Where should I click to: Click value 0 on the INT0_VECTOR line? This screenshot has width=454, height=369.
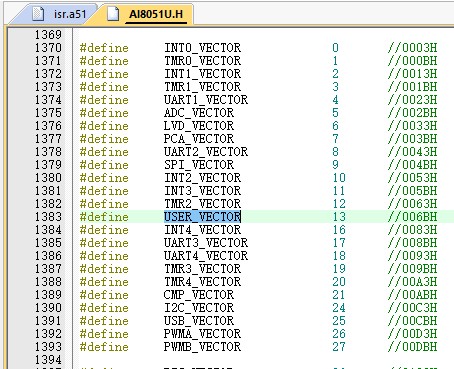coord(335,48)
